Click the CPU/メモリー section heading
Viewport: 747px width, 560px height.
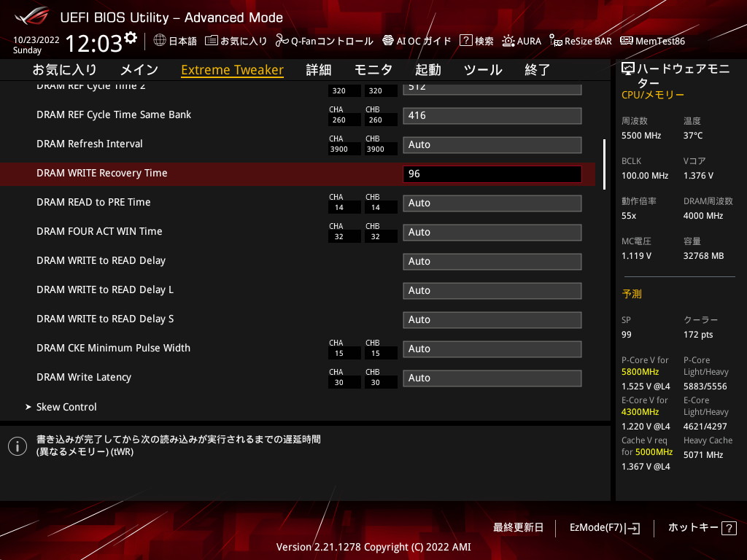tap(653, 95)
